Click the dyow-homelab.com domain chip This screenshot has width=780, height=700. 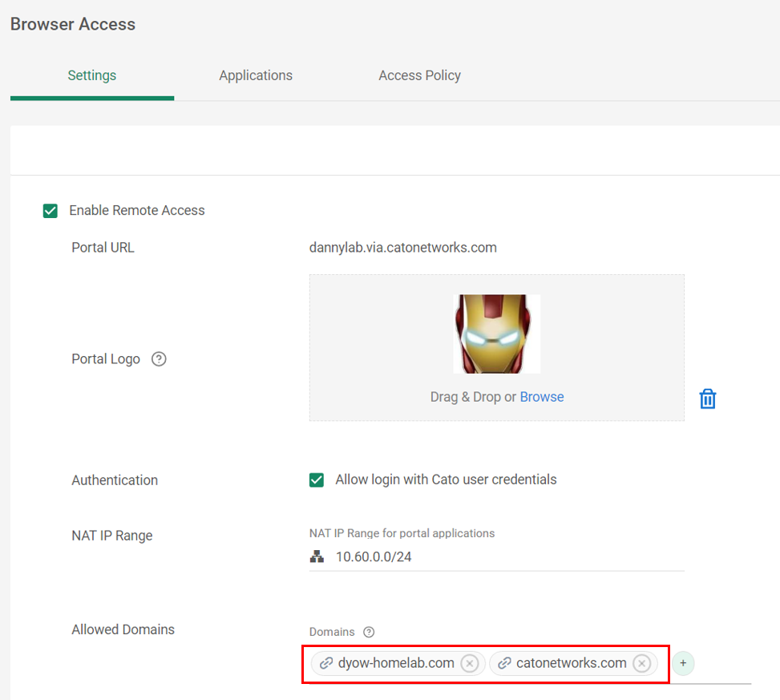(396, 663)
